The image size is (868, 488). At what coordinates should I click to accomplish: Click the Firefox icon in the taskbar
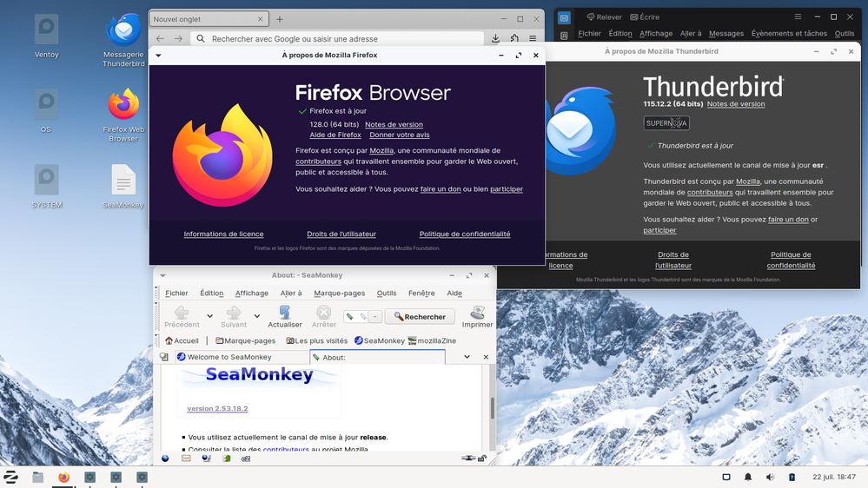[63, 477]
